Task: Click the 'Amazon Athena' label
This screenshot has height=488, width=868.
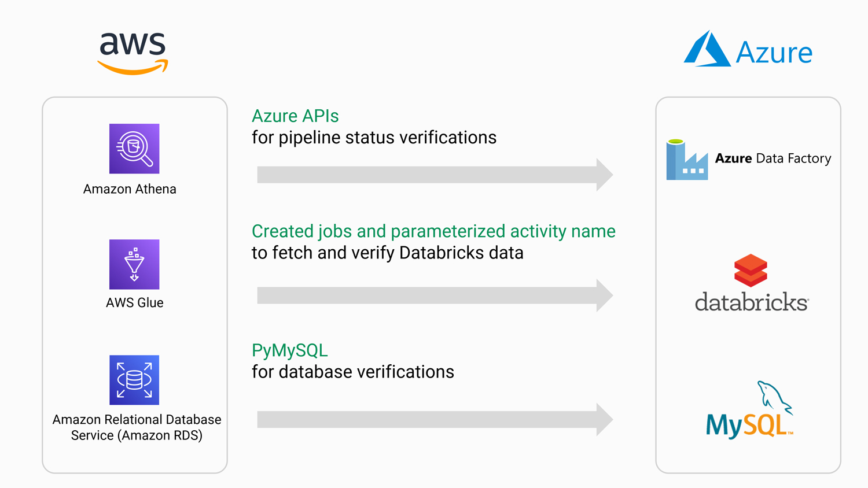Action: click(130, 189)
